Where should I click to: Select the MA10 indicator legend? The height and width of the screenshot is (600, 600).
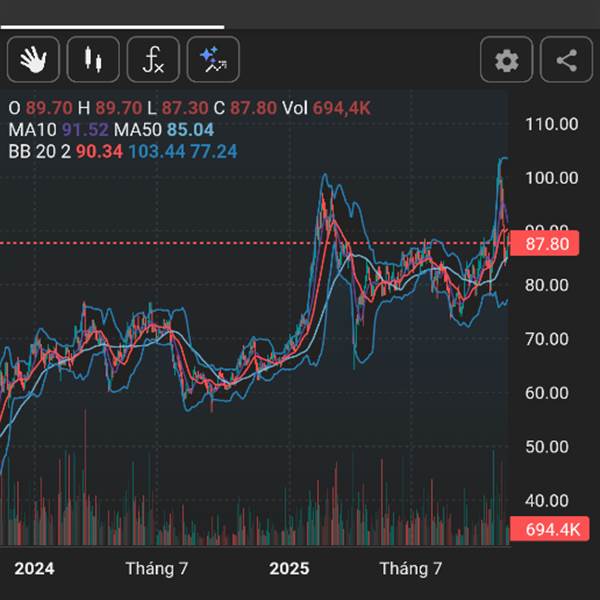coord(32,130)
